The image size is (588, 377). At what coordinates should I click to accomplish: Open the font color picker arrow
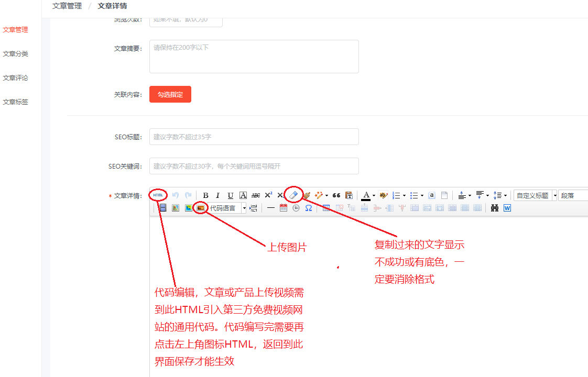tap(374, 196)
